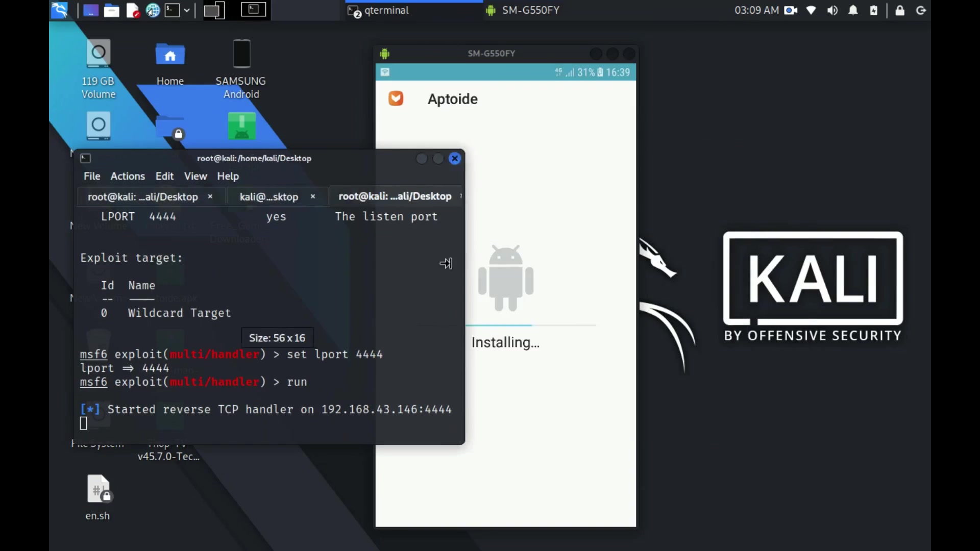
Task: Click the notification icon in phone status bar
Action: 385,72
